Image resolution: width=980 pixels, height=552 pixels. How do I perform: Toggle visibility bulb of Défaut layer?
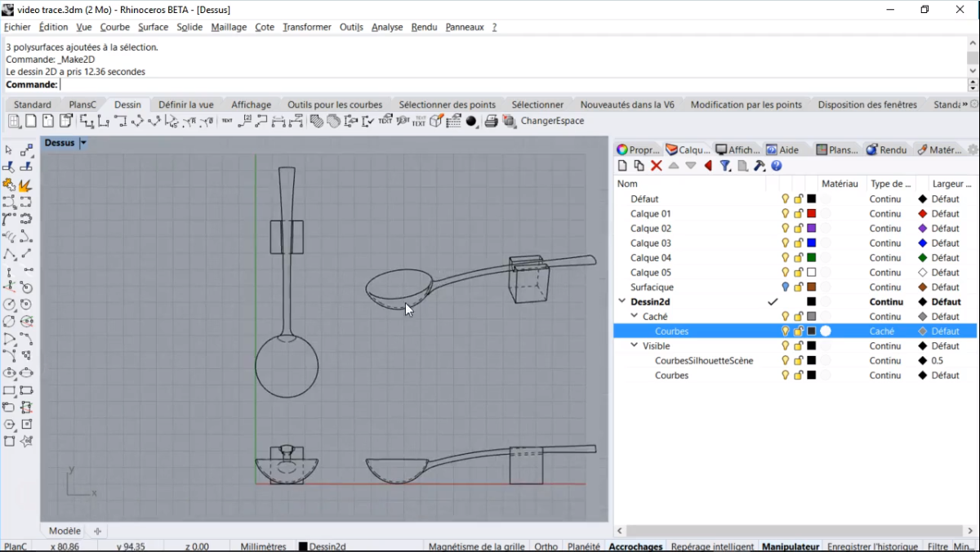click(x=786, y=199)
